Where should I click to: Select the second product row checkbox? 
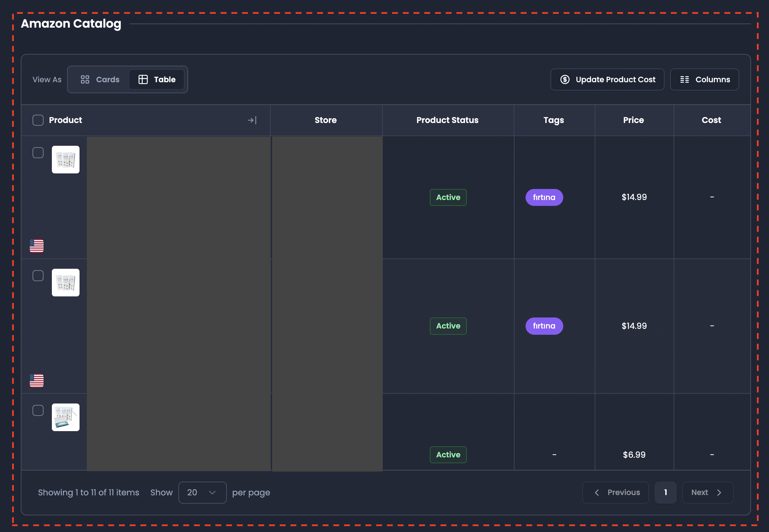pyautogui.click(x=38, y=276)
